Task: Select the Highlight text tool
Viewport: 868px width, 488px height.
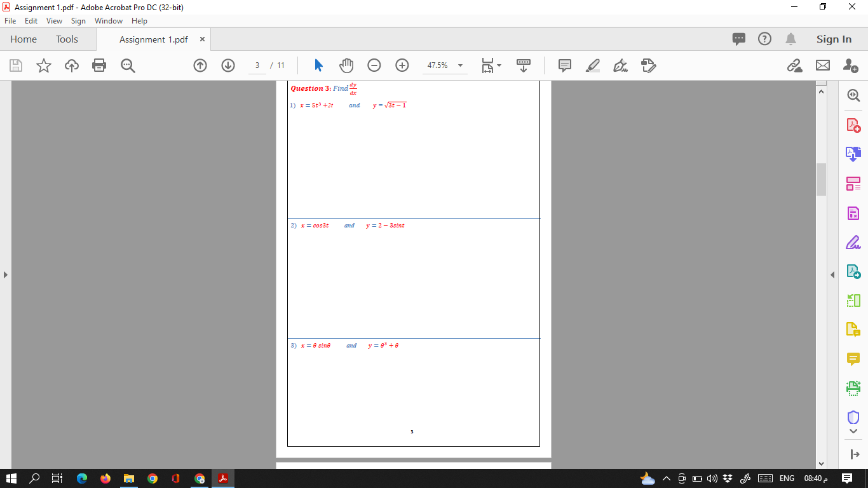Action: [593, 65]
